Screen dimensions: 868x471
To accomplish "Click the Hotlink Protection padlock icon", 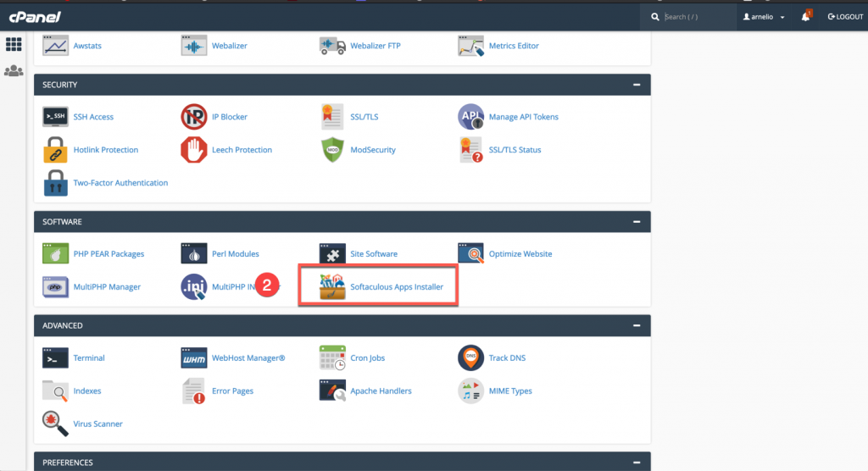I will coord(55,150).
